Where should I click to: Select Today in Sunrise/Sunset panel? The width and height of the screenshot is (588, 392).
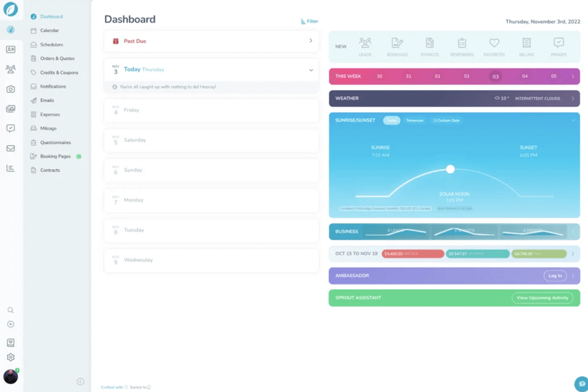pyautogui.click(x=391, y=121)
